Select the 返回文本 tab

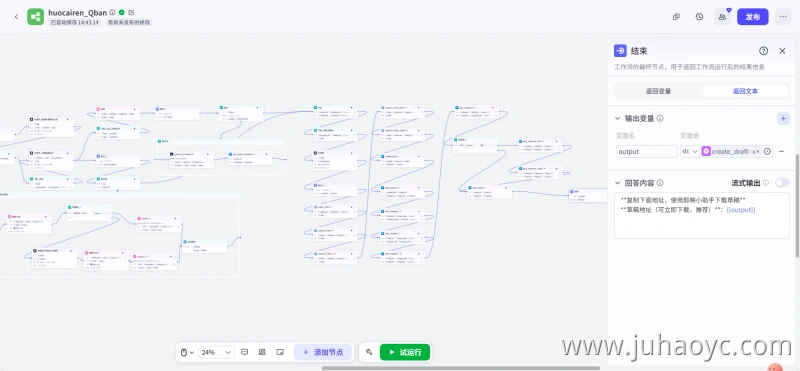click(x=745, y=91)
